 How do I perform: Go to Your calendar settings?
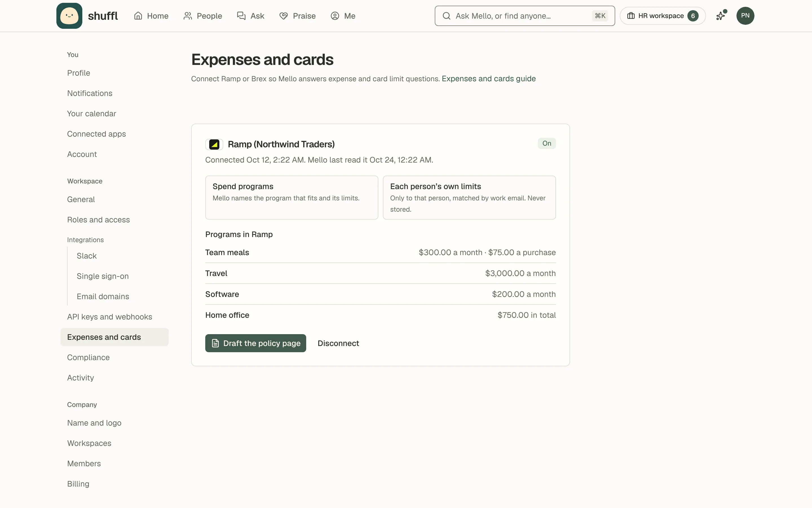[114, 113]
